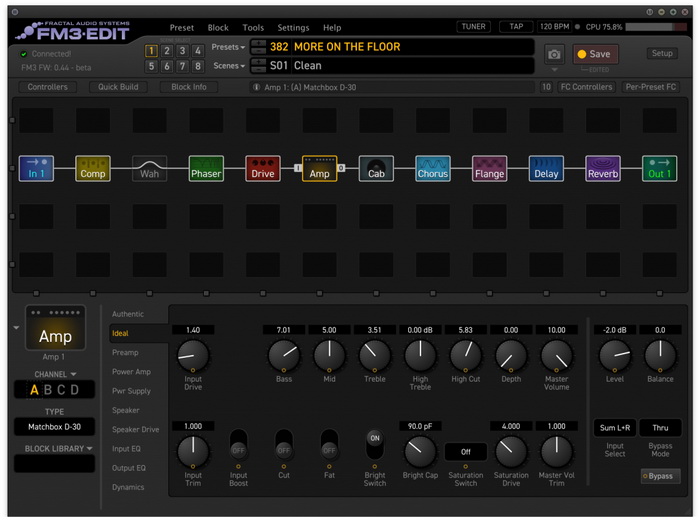Select scene 7 button
This screenshot has height=526, width=700.
[x=182, y=66]
